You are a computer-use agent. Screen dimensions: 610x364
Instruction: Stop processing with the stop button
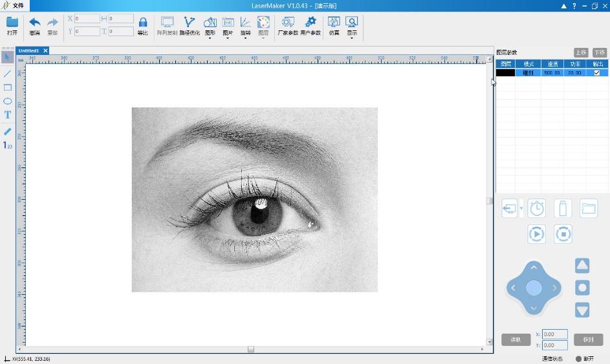click(563, 233)
